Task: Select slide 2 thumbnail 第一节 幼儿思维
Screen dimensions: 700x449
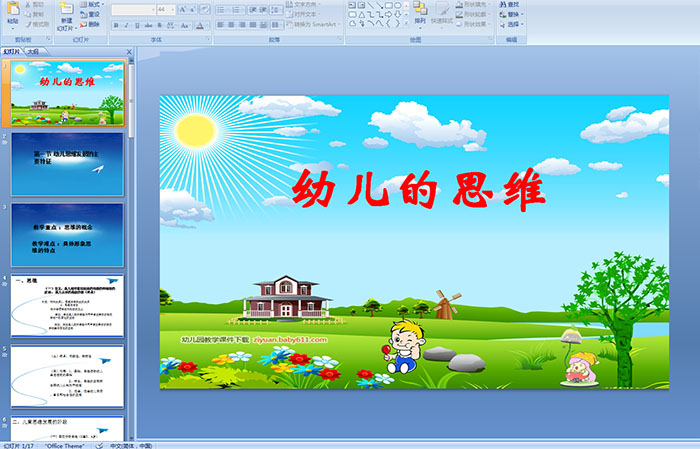Action: pyautogui.click(x=67, y=164)
